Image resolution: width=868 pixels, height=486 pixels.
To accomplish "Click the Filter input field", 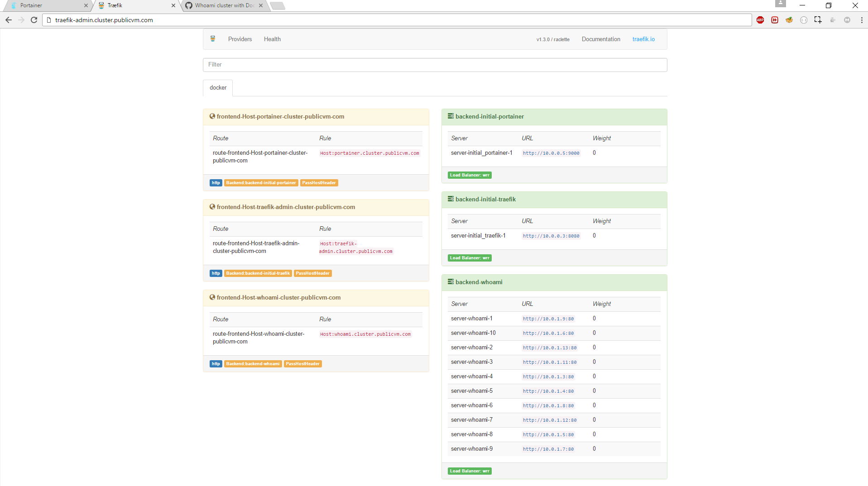I will click(434, 65).
